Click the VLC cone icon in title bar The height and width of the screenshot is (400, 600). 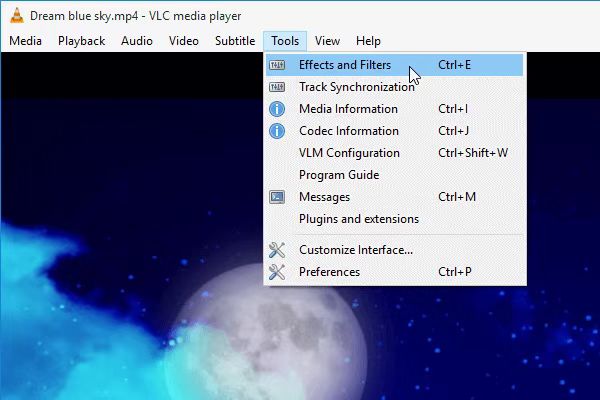(x=16, y=16)
